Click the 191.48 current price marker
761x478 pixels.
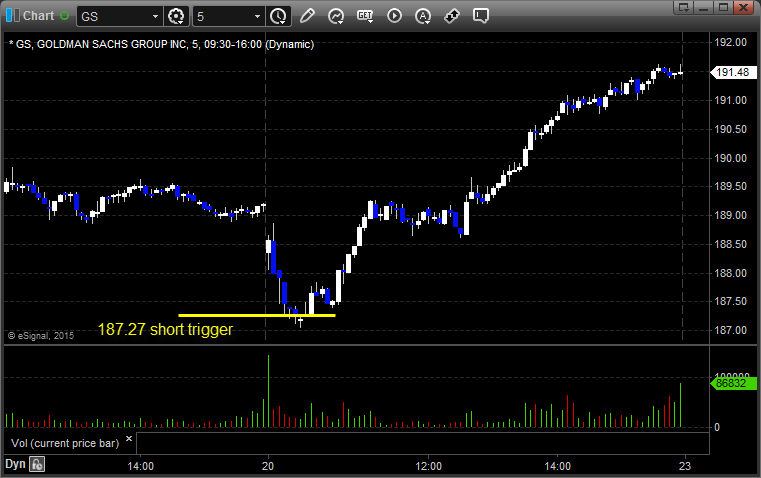coord(732,72)
